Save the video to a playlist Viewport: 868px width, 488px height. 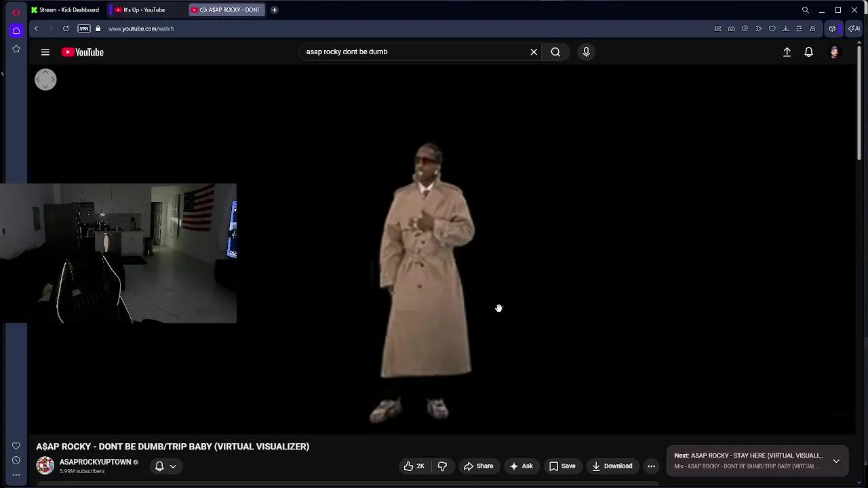click(562, 466)
